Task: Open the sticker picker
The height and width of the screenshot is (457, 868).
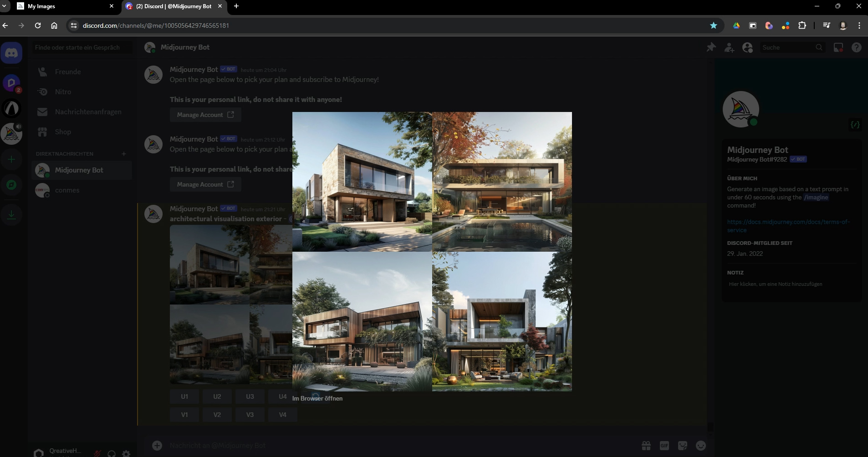Action: (683, 446)
